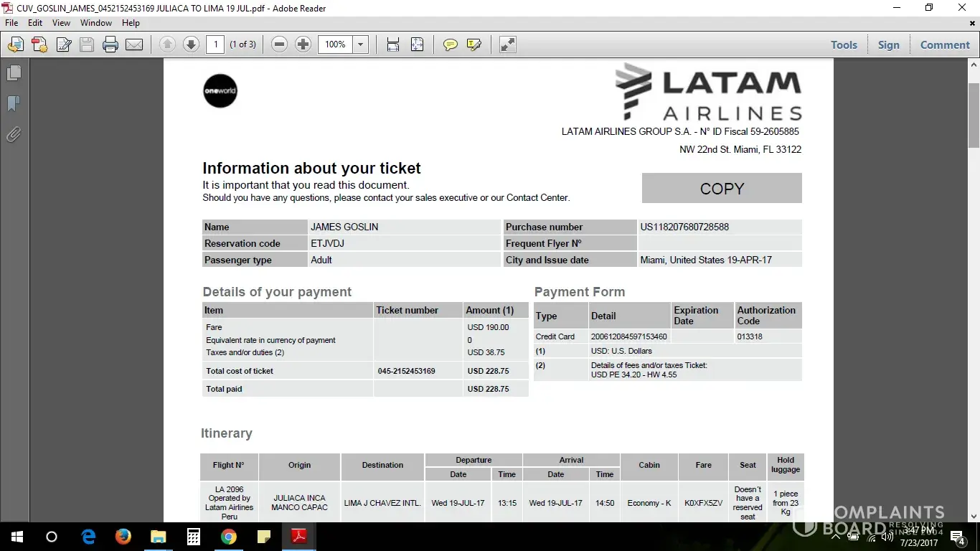Open the View menu

point(61,23)
